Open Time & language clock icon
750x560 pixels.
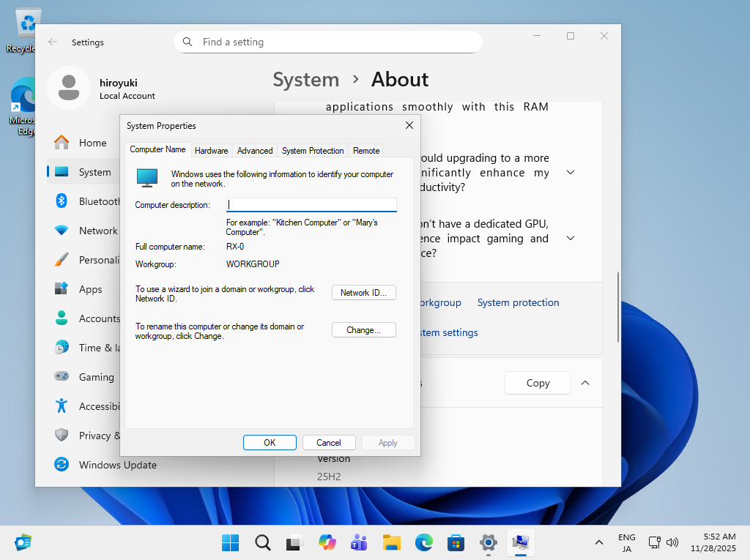[62, 347]
